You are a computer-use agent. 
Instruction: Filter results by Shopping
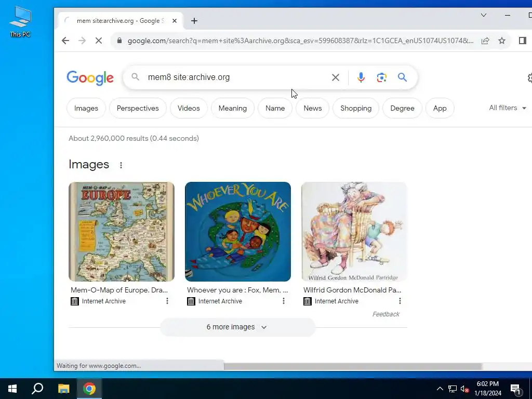tap(356, 108)
